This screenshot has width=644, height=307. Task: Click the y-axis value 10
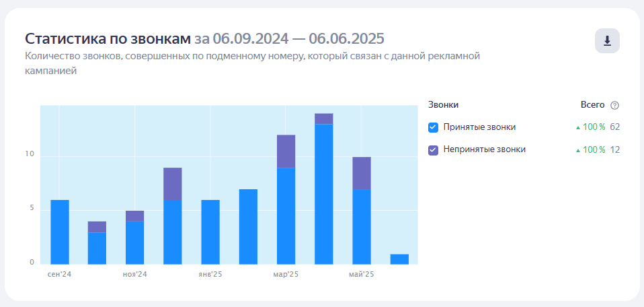(x=30, y=154)
